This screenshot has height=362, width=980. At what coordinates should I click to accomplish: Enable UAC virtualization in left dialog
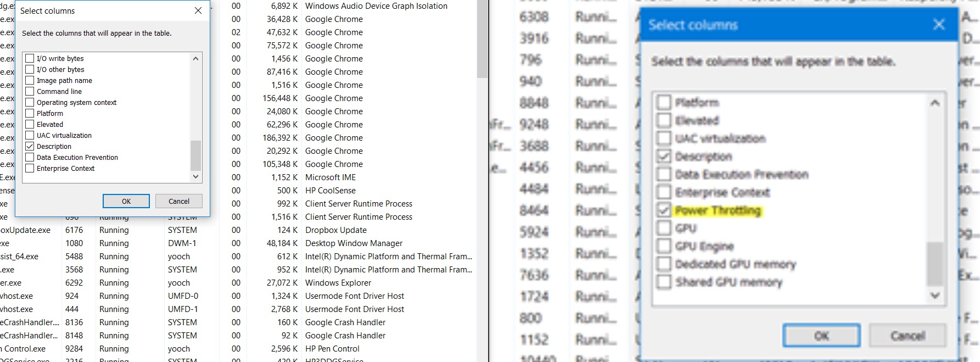[30, 135]
